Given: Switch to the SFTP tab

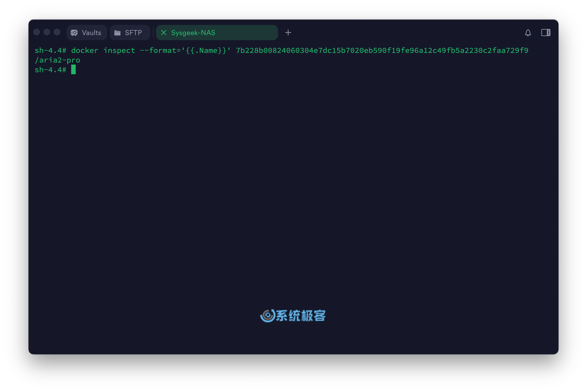Looking at the screenshot, I should 130,33.
